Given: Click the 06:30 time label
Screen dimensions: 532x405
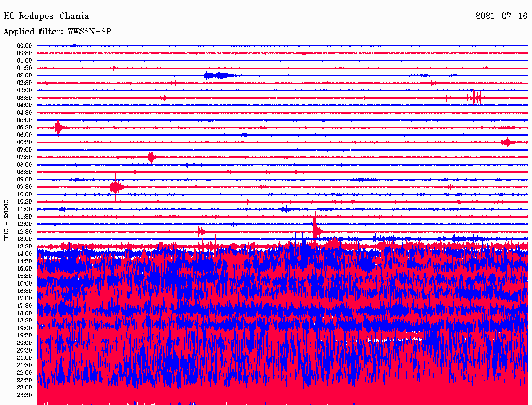Looking at the screenshot, I should coord(24,142).
